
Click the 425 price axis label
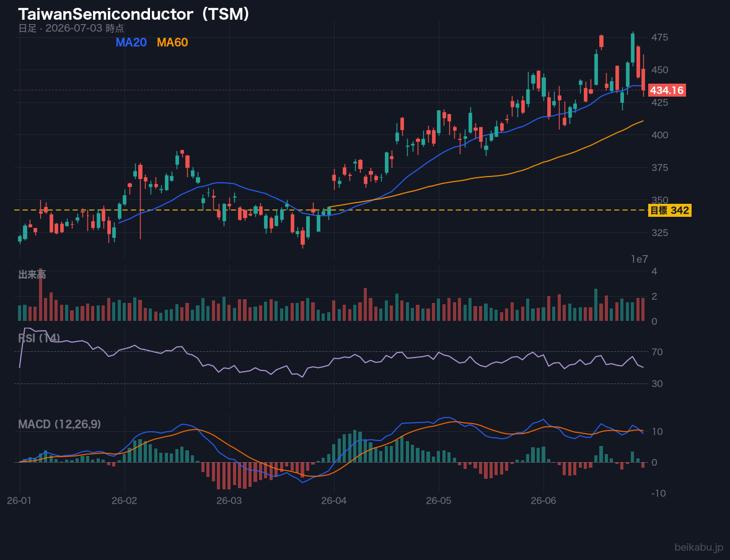coord(660,102)
